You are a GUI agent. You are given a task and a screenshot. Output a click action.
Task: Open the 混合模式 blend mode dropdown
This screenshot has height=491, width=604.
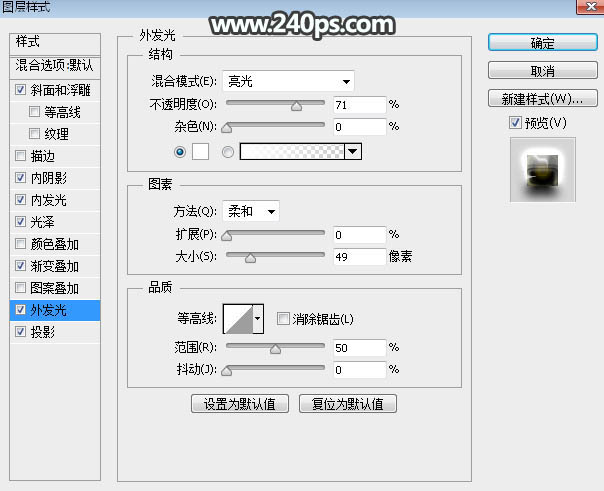coord(288,81)
